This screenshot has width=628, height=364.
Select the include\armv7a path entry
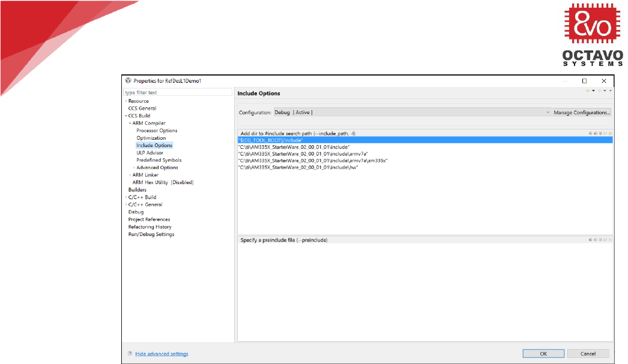[x=425, y=154]
